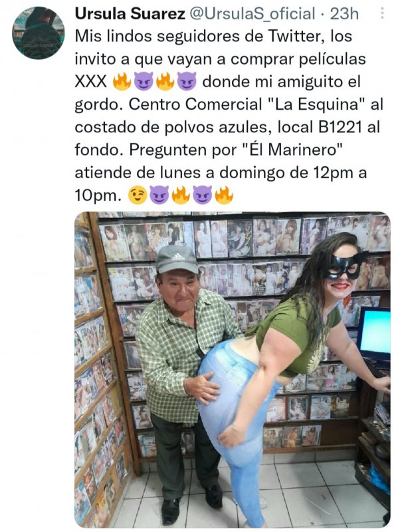Click the gray Adidas cap in the photo

point(177,259)
